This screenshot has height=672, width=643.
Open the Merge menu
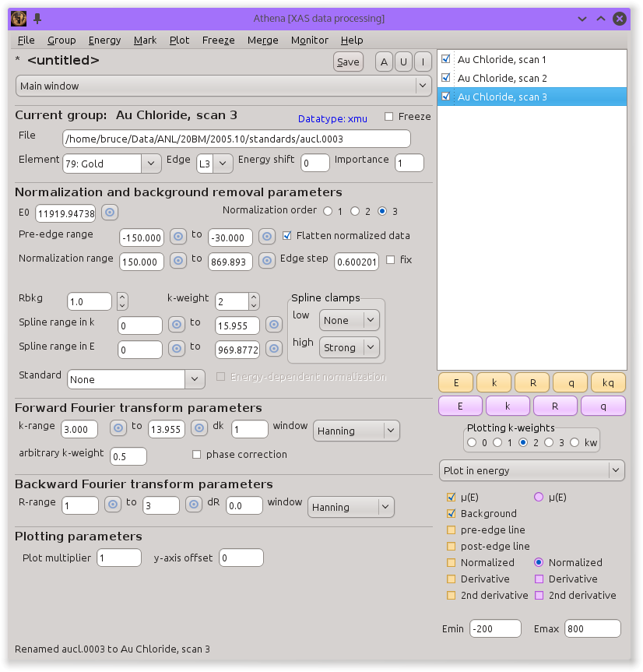pyautogui.click(x=262, y=40)
